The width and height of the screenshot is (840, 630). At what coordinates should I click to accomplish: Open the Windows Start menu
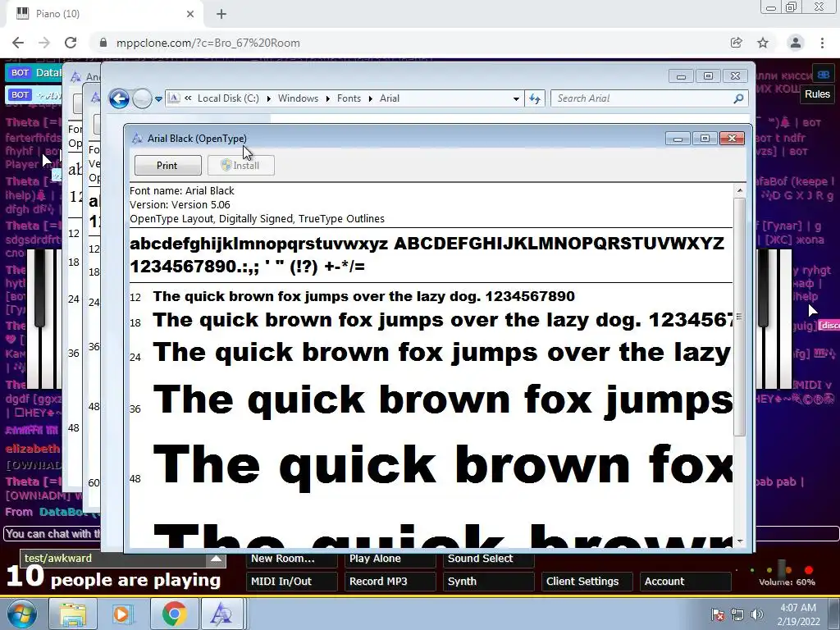click(x=21, y=614)
